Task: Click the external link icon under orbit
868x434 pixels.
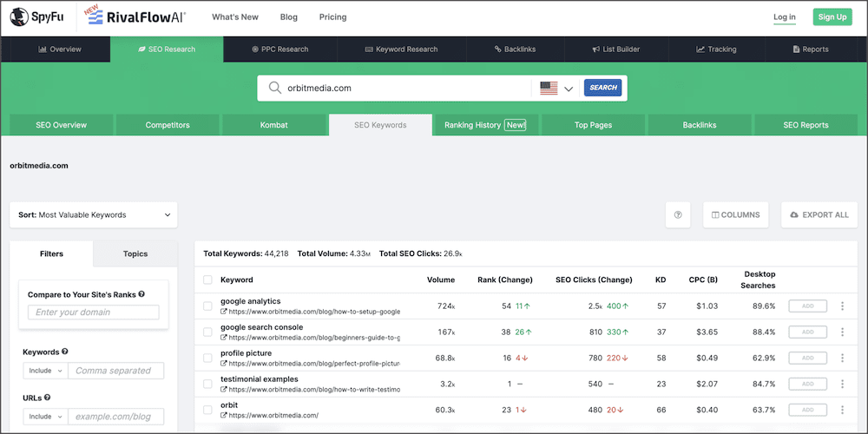Action: click(224, 415)
